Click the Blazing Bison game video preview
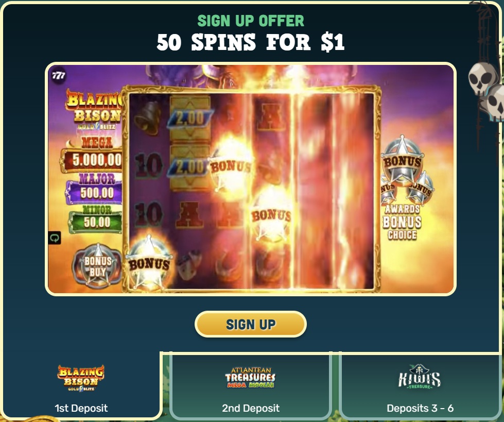This screenshot has width=504, height=422. click(x=250, y=179)
